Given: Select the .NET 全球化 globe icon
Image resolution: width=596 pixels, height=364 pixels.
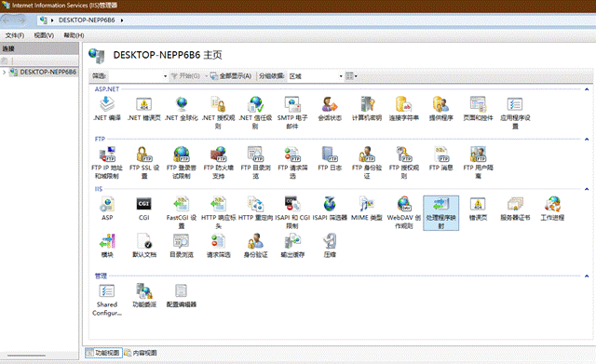Looking at the screenshot, I should (182, 104).
